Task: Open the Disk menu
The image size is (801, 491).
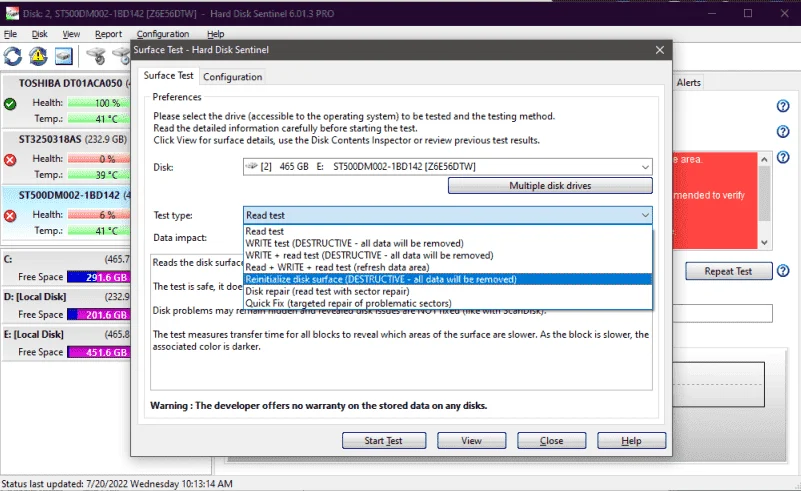Action: pos(39,34)
